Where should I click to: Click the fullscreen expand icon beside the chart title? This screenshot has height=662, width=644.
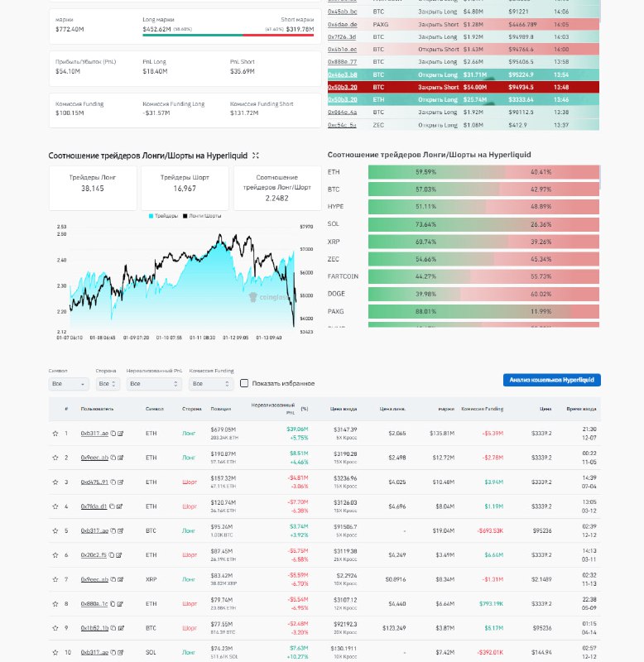pos(256,156)
